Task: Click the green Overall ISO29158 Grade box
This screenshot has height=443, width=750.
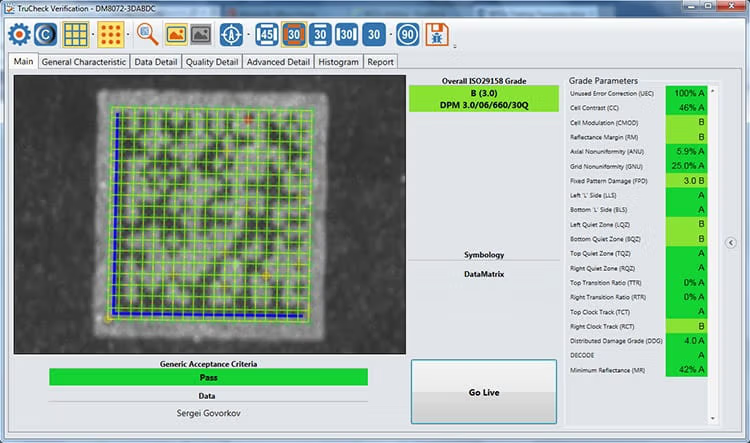Action: click(484, 99)
